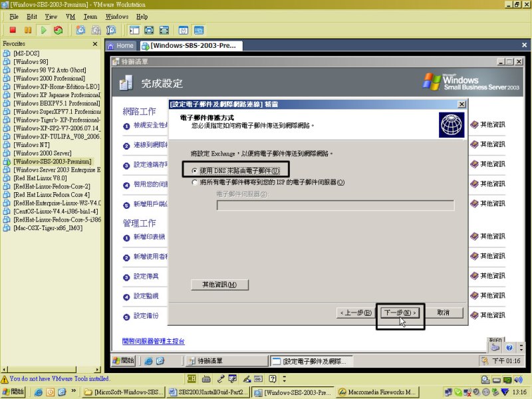532x399 pixels.
Task: Switch to Macromedia Fireworks in host taskbar
Action: (x=378, y=392)
